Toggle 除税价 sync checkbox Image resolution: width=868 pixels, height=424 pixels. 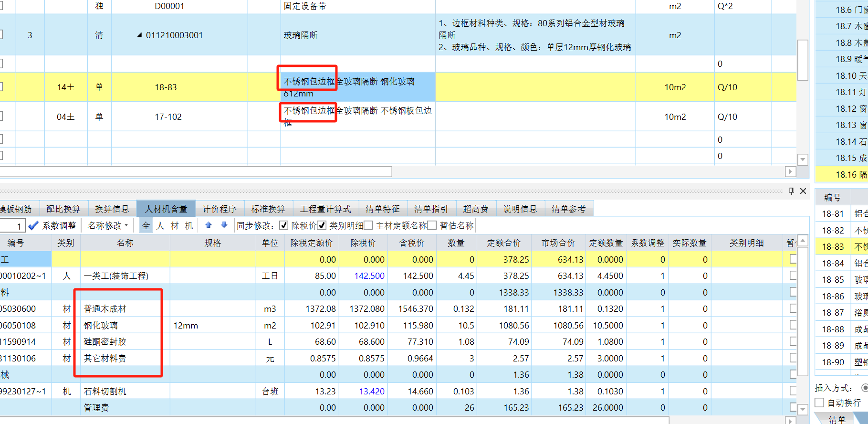tap(284, 225)
